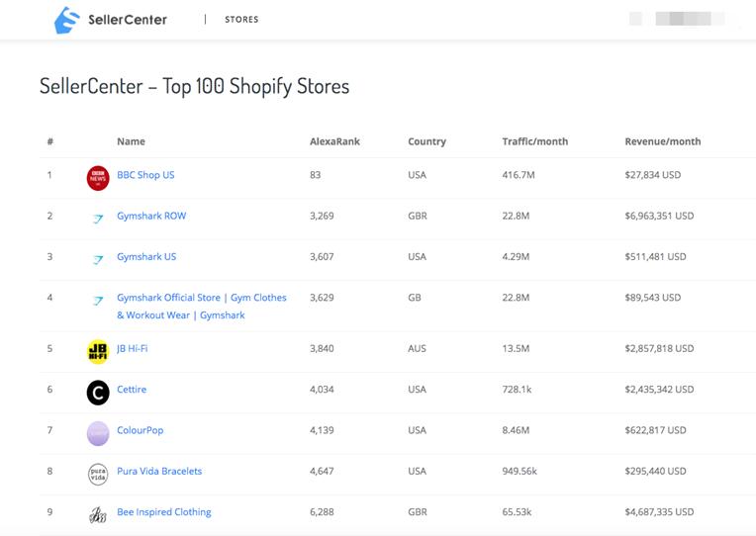The width and height of the screenshot is (756, 536).
Task: Open the STORES menu item
Action: pos(241,19)
